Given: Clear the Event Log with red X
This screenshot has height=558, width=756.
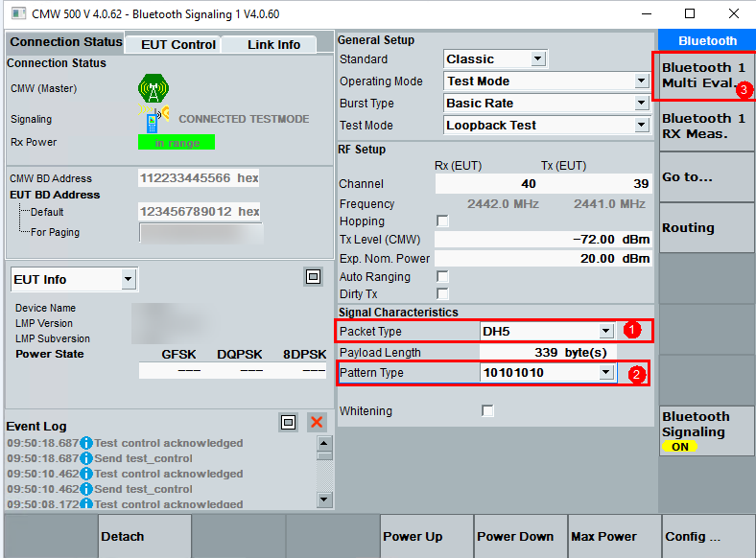Looking at the screenshot, I should point(317,423).
